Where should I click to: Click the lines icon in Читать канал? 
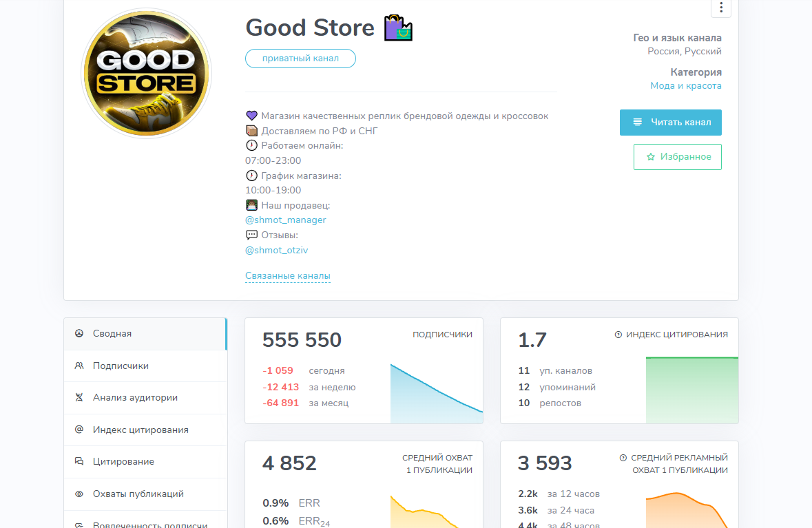click(638, 122)
